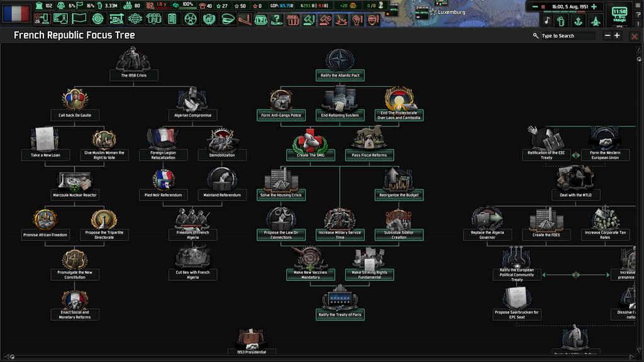644x362 pixels.
Task: Select the End Rationing System focus
Action: [340, 104]
